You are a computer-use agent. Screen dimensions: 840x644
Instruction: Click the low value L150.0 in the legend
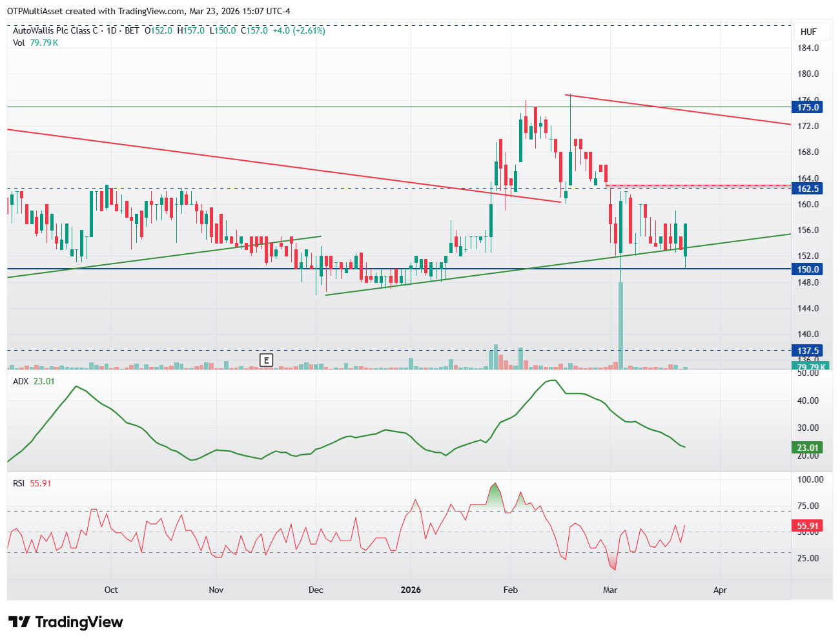[x=223, y=30]
